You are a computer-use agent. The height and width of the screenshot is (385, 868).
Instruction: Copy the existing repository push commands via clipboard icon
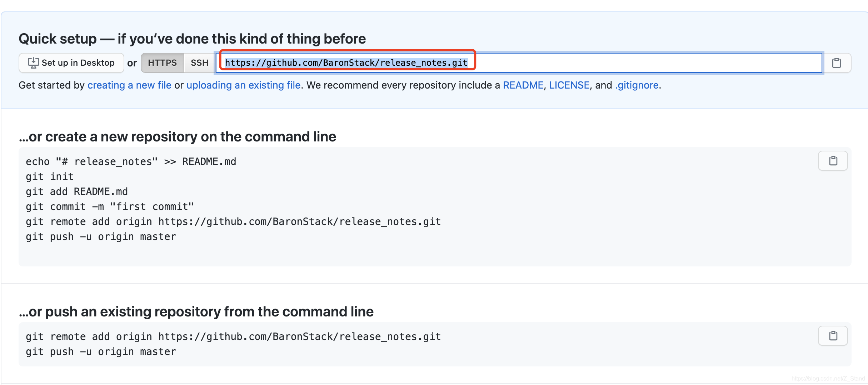tap(833, 336)
